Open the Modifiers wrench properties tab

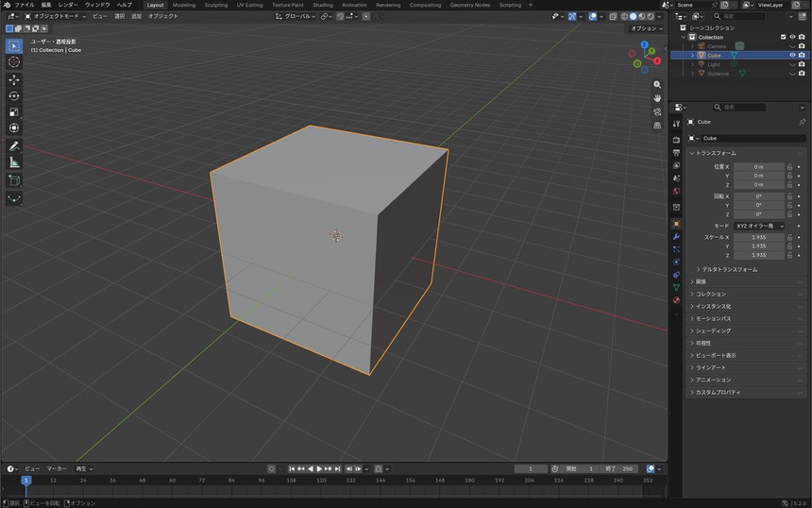coord(676,237)
